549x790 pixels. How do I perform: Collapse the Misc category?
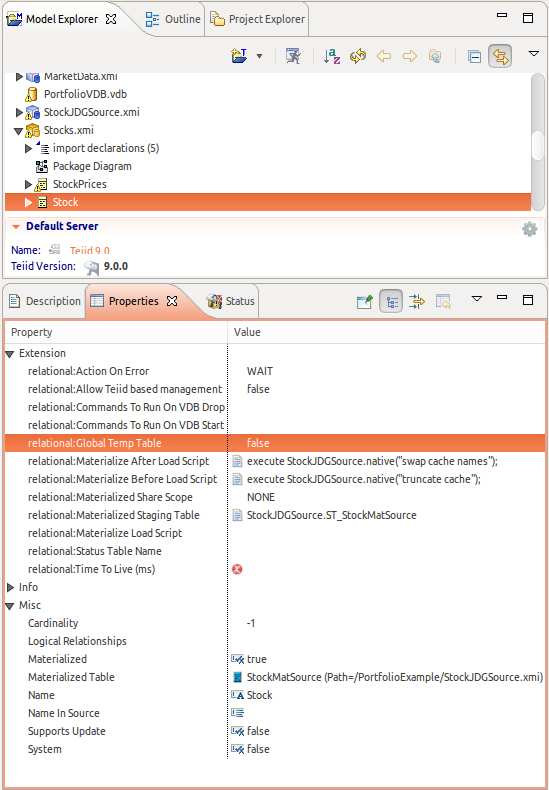[10, 606]
